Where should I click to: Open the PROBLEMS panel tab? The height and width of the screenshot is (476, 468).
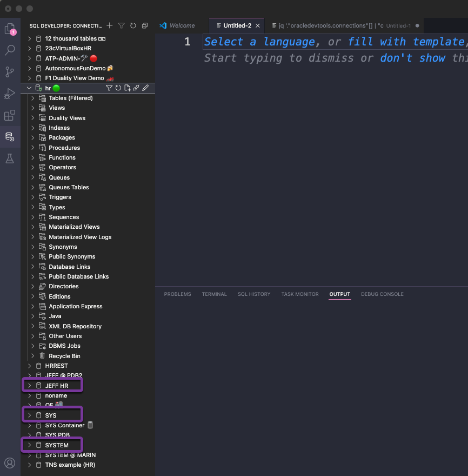pyautogui.click(x=177, y=294)
